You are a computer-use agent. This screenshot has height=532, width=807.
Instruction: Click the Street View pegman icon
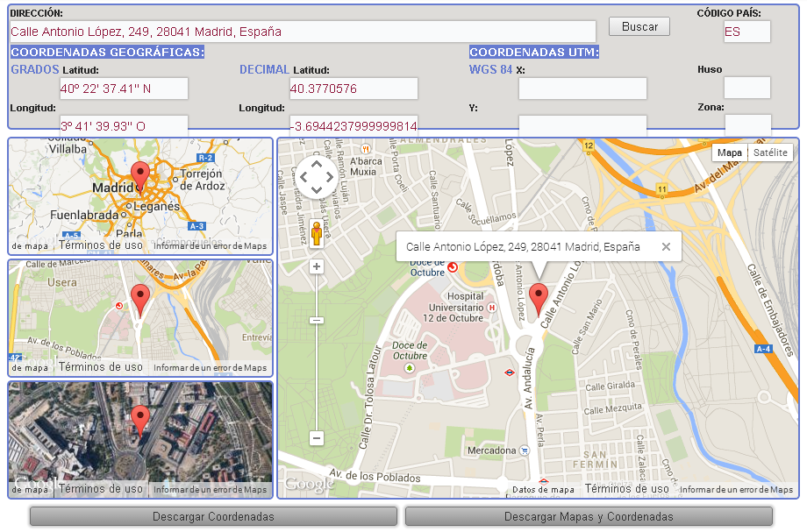[x=317, y=233]
